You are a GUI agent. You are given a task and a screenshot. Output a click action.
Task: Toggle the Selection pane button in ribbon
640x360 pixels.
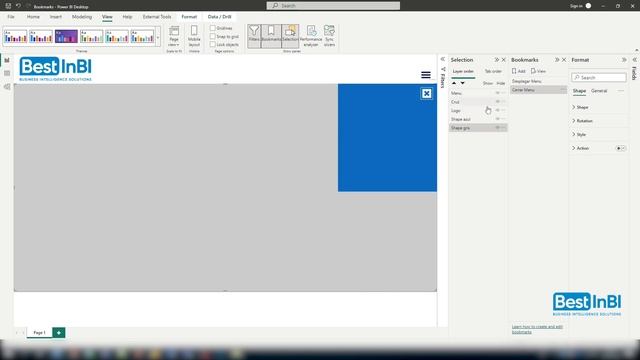pyautogui.click(x=290, y=36)
